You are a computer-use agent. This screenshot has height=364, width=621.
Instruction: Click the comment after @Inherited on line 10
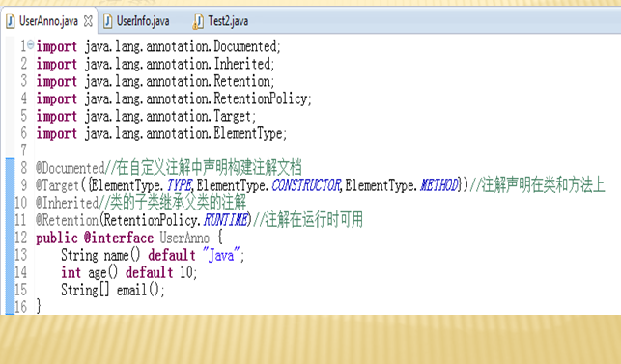[x=172, y=203]
